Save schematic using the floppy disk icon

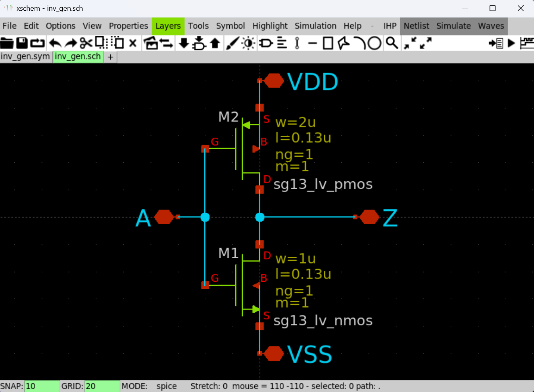pos(22,43)
